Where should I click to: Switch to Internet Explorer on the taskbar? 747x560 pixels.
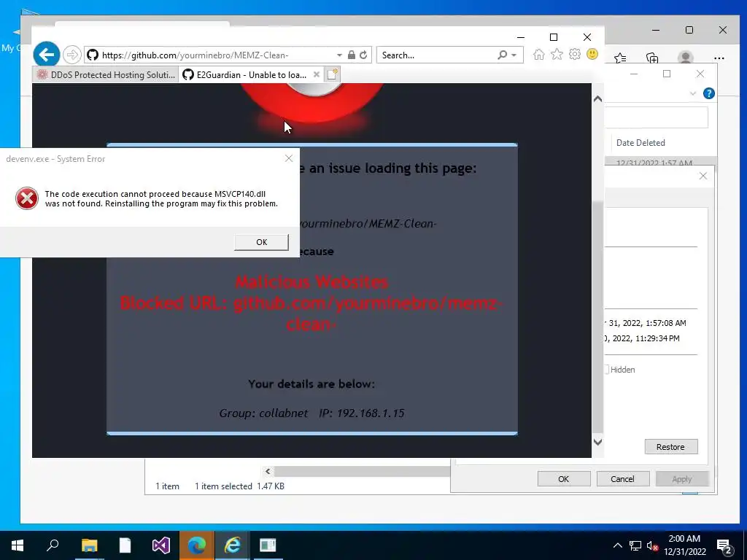point(232,545)
